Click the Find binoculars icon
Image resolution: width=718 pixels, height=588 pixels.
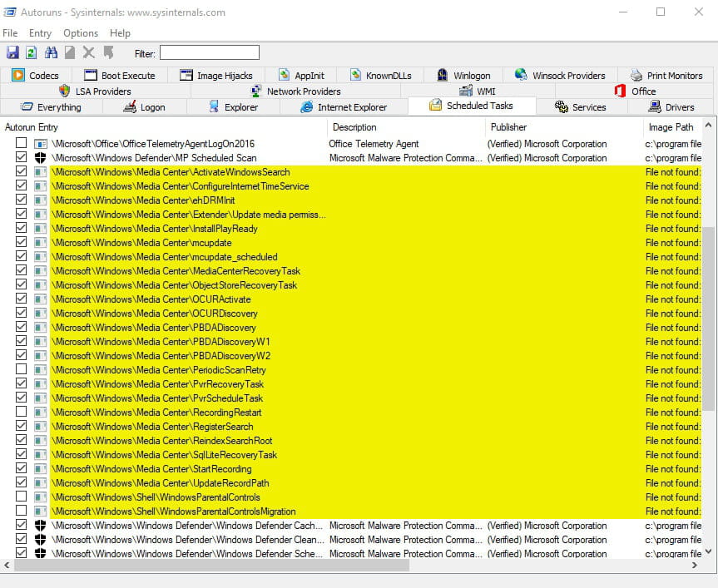(51, 52)
